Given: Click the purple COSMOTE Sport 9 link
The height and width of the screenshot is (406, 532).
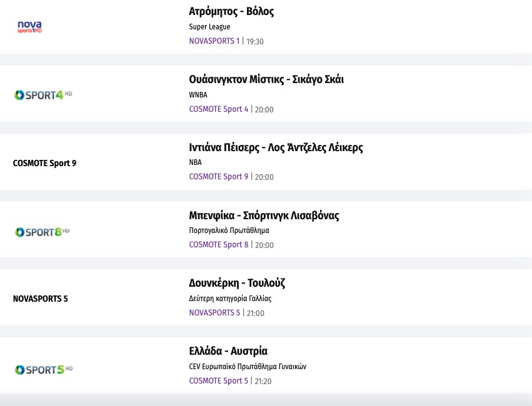Looking at the screenshot, I should (218, 177).
